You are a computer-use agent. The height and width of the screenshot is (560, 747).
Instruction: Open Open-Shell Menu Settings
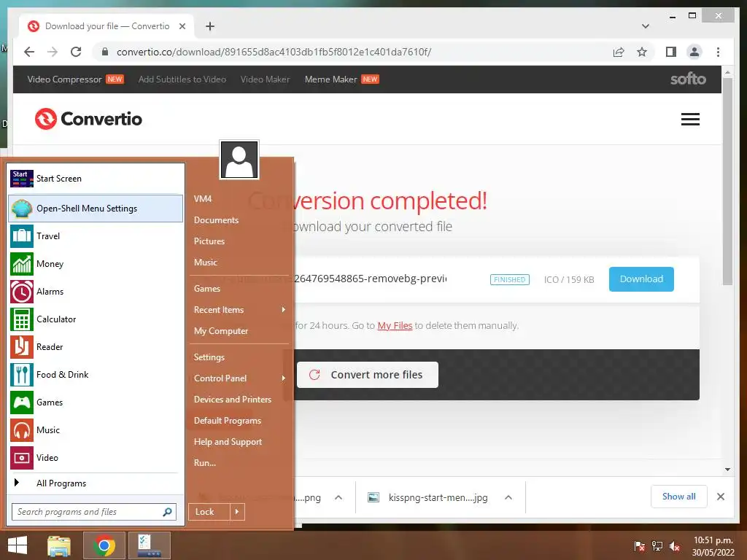coord(96,209)
